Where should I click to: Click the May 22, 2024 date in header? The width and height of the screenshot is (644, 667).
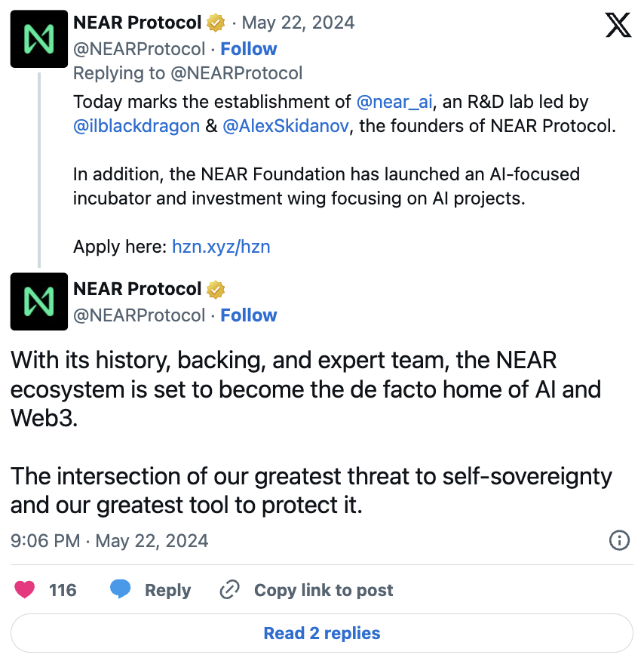pos(298,23)
